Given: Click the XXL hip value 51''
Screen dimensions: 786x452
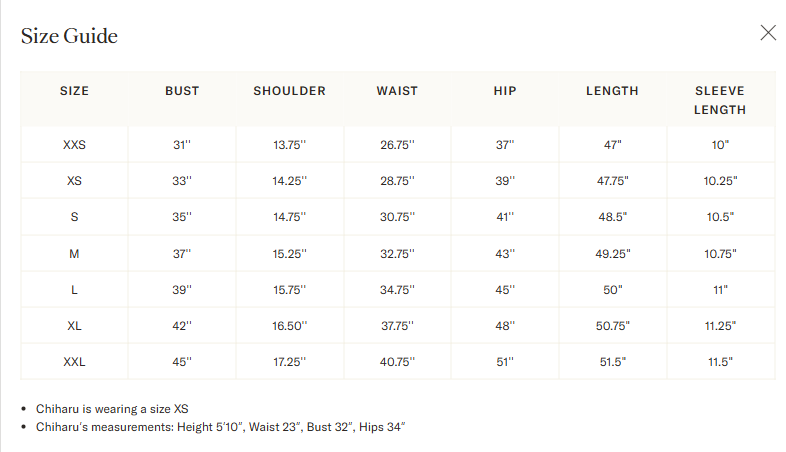Looking at the screenshot, I should pyautogui.click(x=505, y=362).
